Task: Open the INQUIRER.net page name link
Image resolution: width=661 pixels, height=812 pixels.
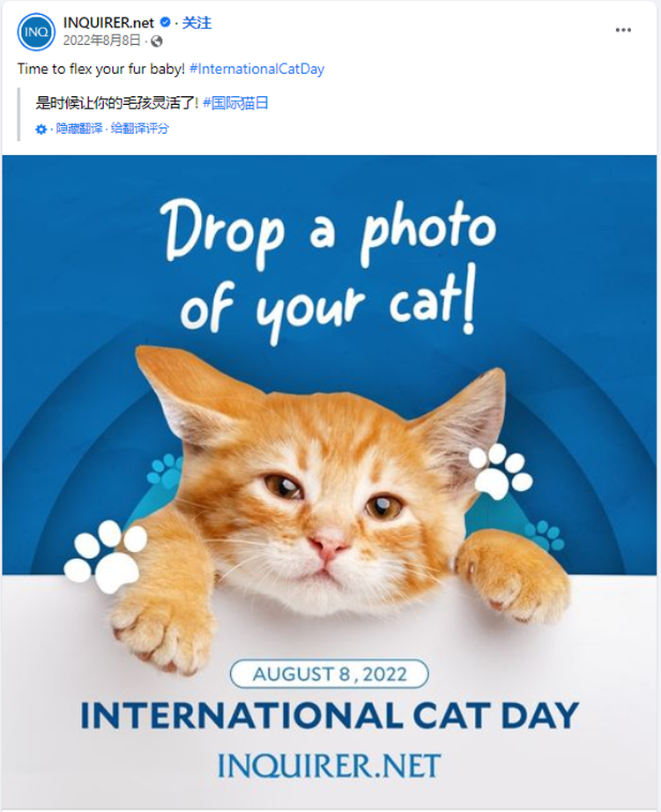Action: point(108,23)
